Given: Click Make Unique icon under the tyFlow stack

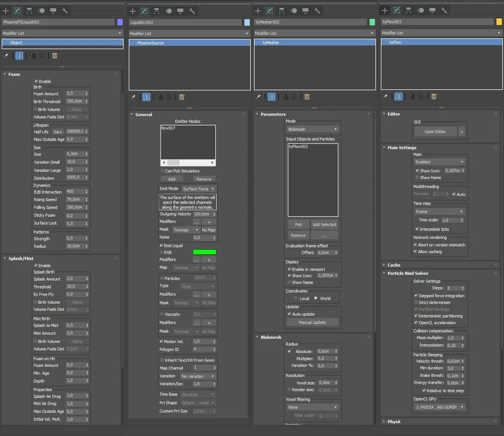Looking at the screenshot, I should [412, 97].
